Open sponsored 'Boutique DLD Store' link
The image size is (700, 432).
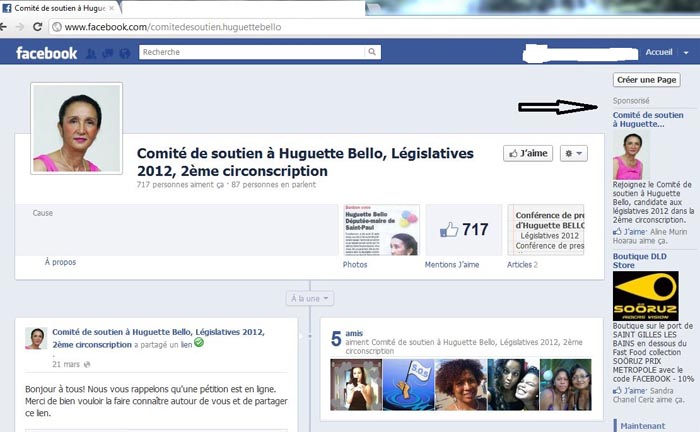(x=637, y=260)
